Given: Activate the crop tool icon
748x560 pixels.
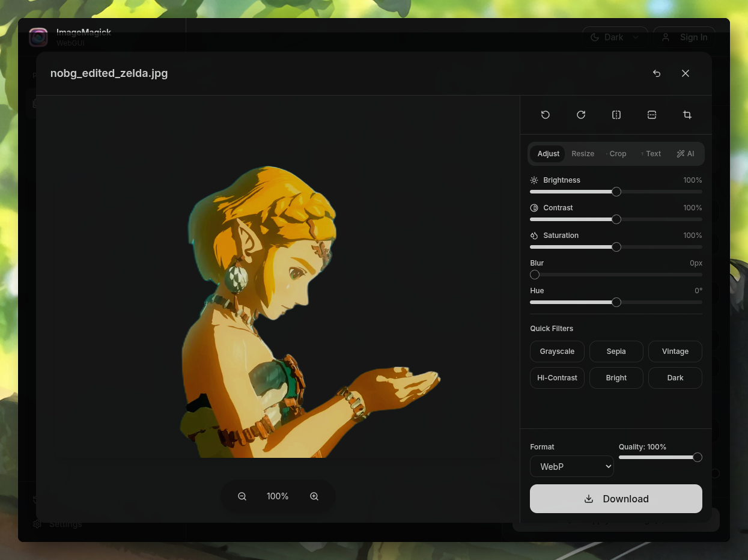Looking at the screenshot, I should [x=687, y=115].
